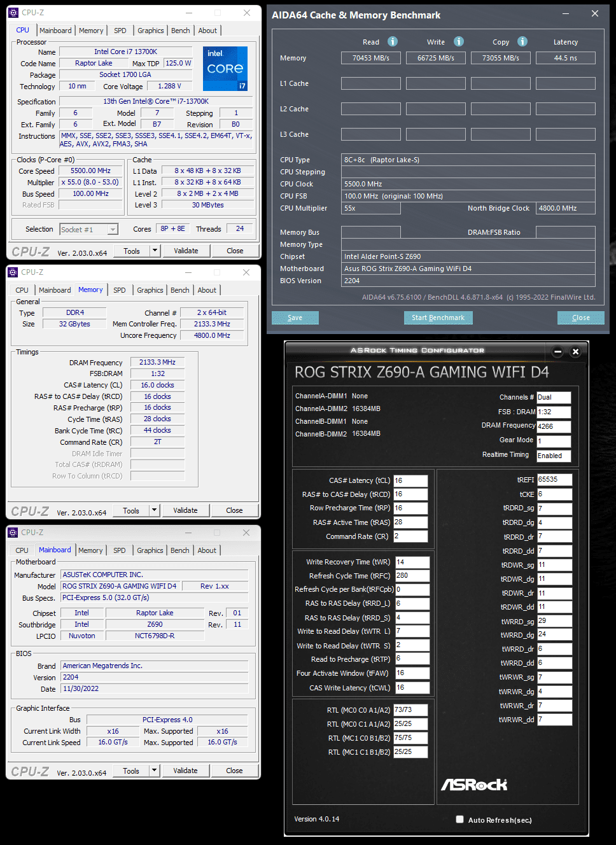Click Tools button in top CPU-Z window
This screenshot has height=845, width=616.
132,251
